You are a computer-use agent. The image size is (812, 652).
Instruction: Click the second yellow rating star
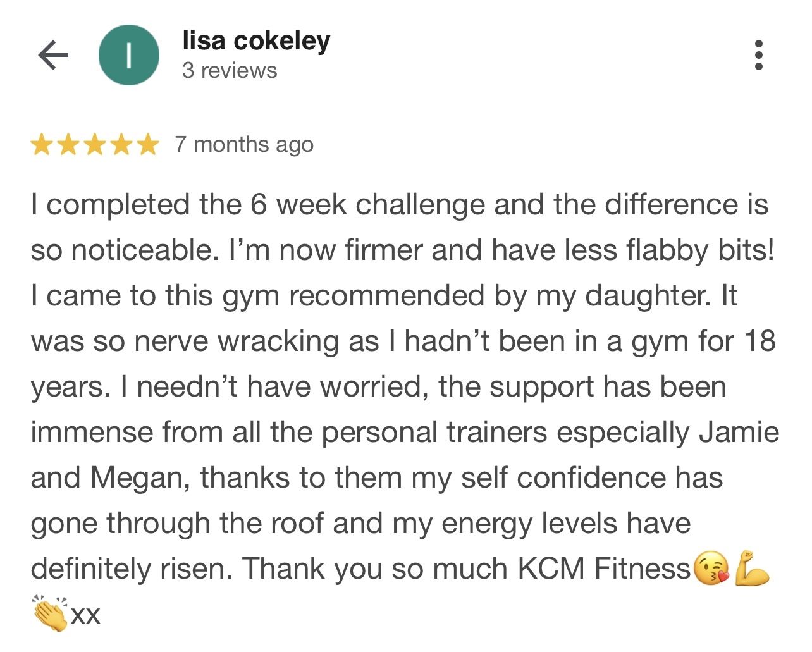click(x=68, y=145)
